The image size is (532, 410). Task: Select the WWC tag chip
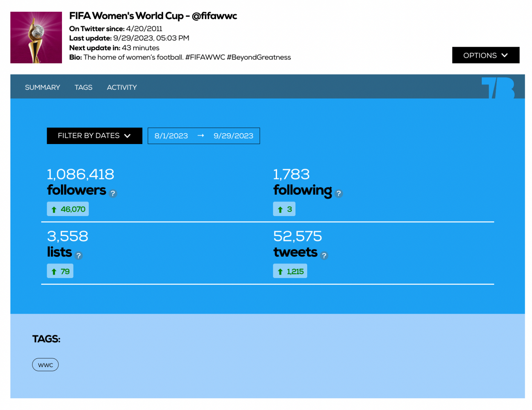point(45,365)
